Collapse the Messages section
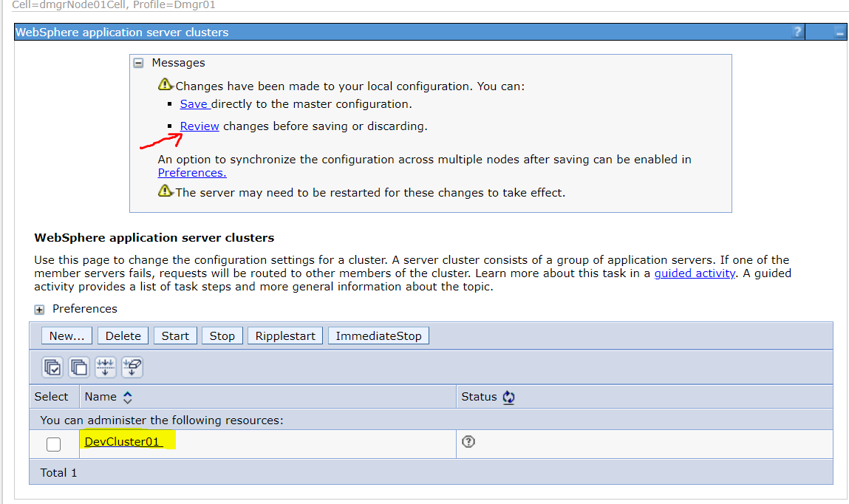The image size is (849, 504). pos(139,64)
